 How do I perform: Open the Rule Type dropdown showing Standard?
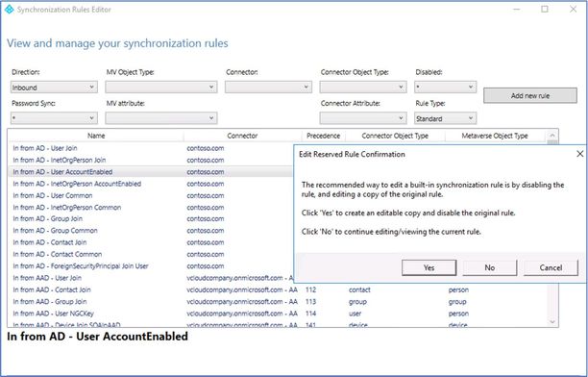point(445,118)
